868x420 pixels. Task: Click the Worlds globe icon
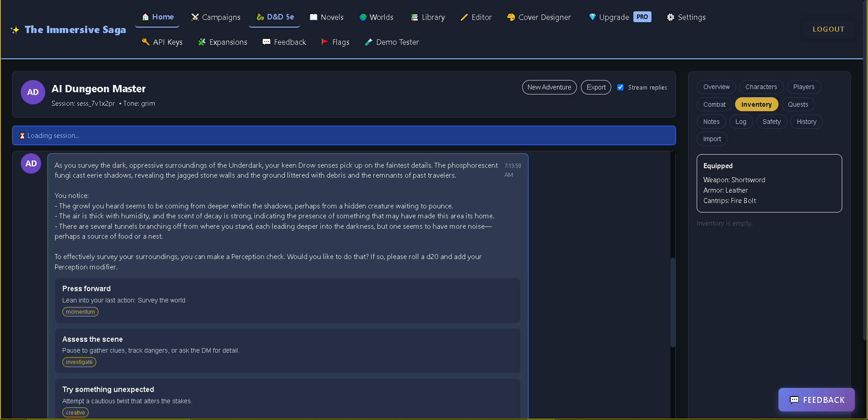coord(363,17)
